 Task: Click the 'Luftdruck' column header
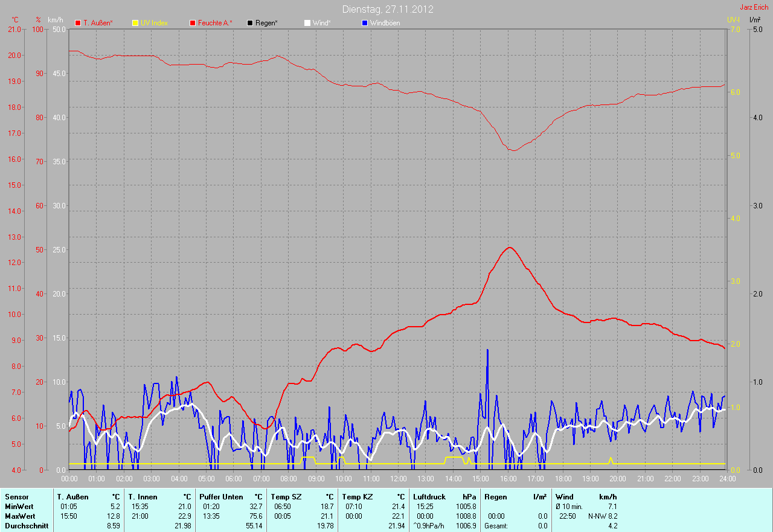(429, 496)
